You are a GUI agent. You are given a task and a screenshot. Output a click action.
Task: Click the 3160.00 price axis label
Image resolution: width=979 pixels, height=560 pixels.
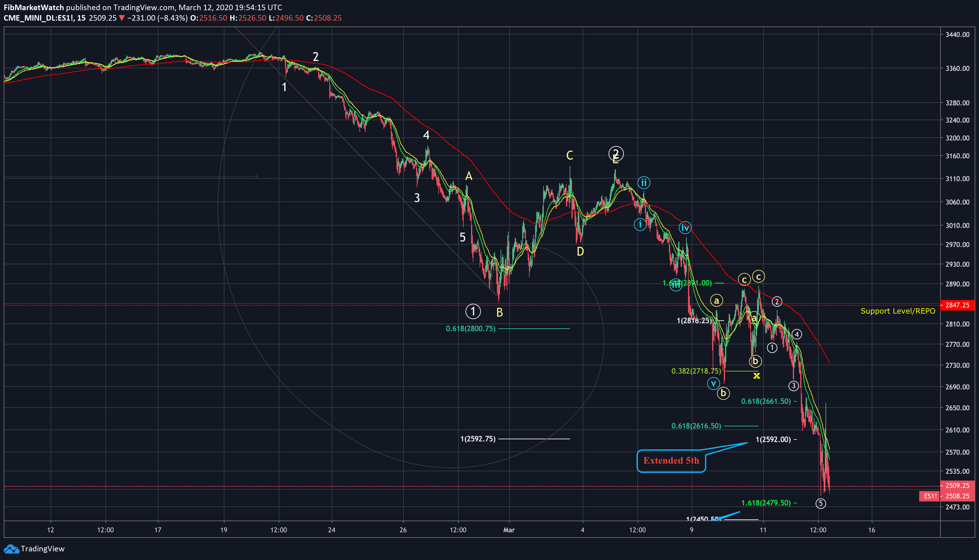coord(957,156)
